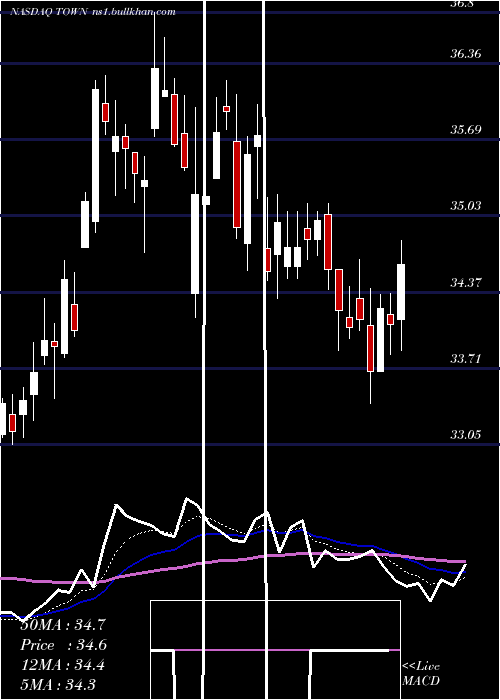Click the 33.71 price axis label
This screenshot has width=500, height=700.
tap(466, 358)
